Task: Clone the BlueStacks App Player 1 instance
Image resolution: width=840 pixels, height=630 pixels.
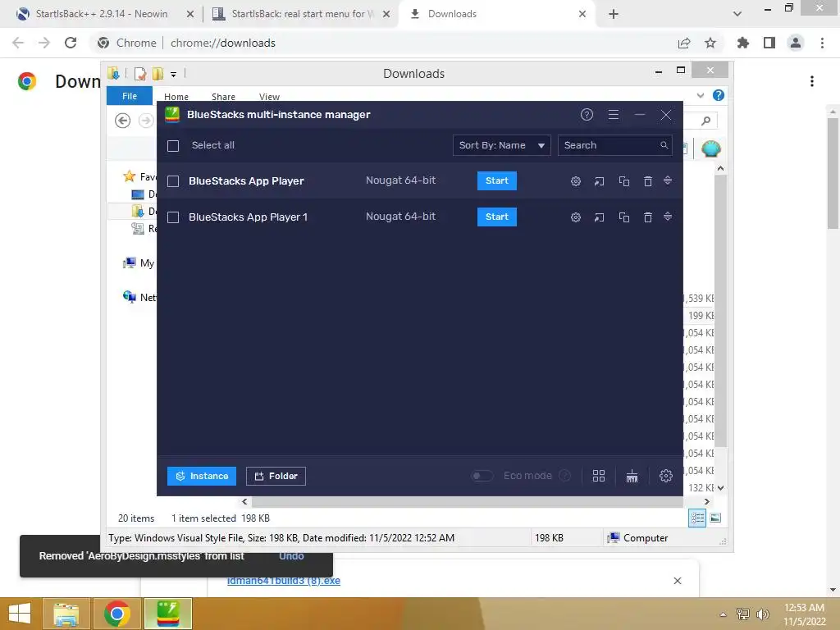Action: (x=624, y=217)
